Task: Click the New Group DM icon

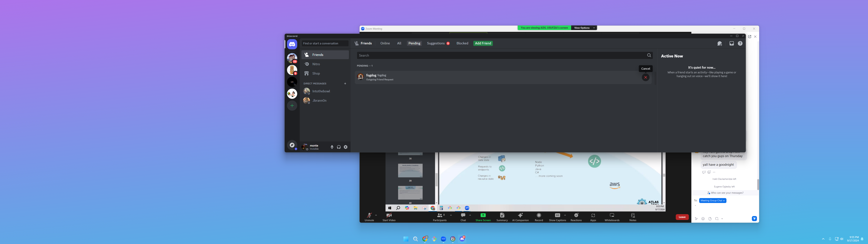Action: [x=719, y=44]
